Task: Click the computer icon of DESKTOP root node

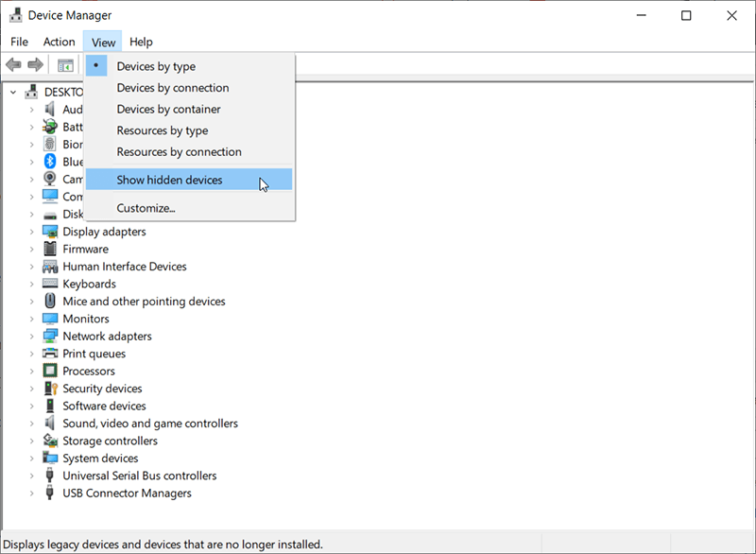Action: click(32, 92)
